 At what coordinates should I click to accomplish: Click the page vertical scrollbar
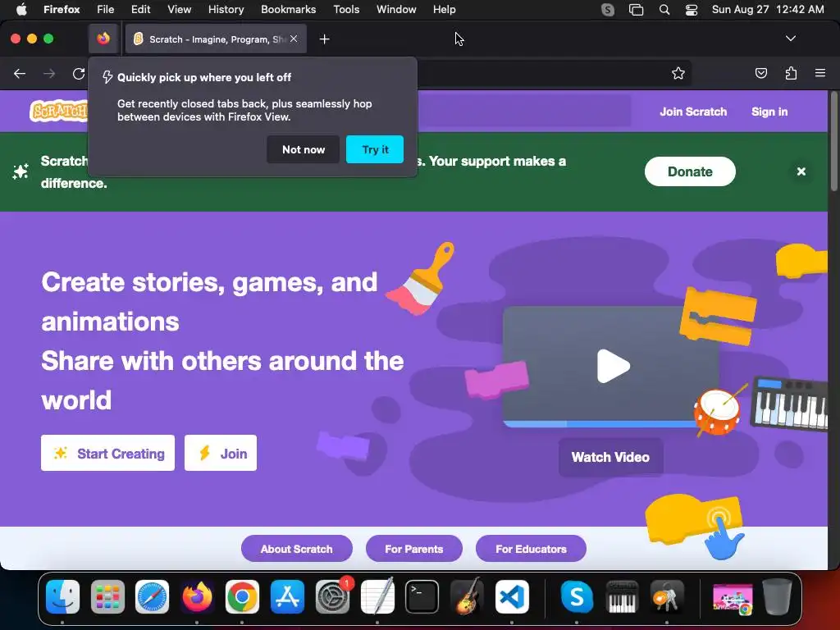[833, 141]
